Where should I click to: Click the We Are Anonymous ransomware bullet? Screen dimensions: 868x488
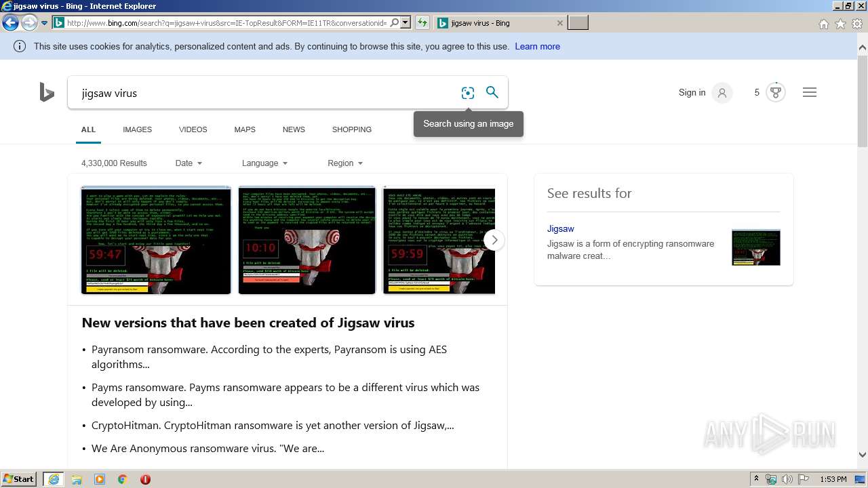tap(208, 449)
